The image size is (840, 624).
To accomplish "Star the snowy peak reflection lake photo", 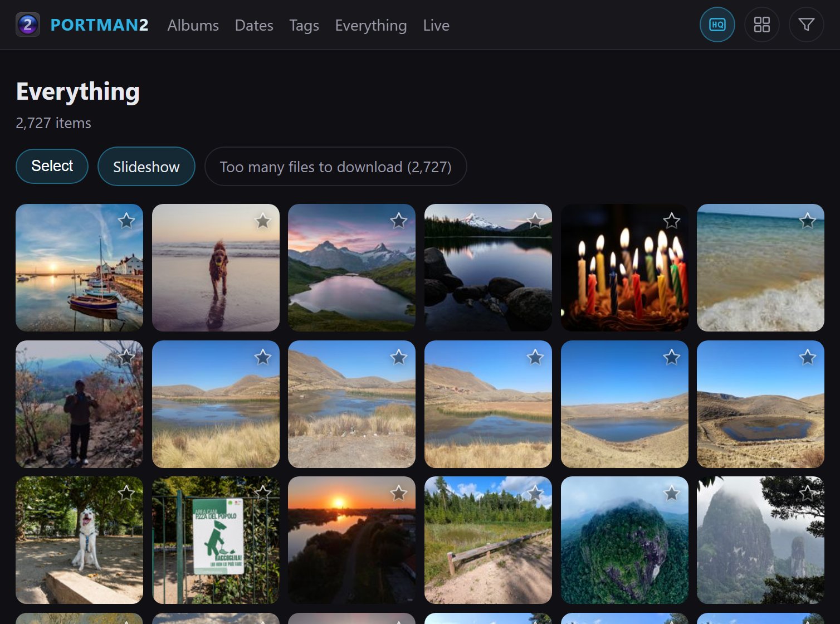I will pyautogui.click(x=535, y=221).
